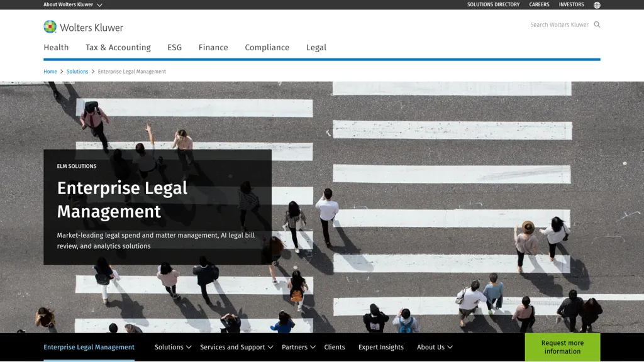Viewport: 644px width, 362px height.
Task: Click Request more information button
Action: pos(562,347)
